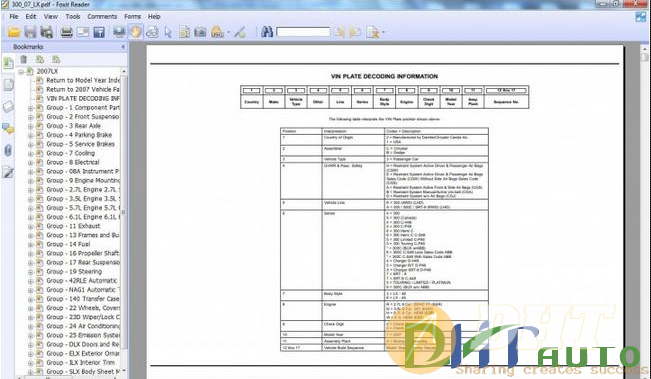The image size is (651, 379).
Task: Open Group - 42RLE Automatic bookmark
Action: (81, 281)
